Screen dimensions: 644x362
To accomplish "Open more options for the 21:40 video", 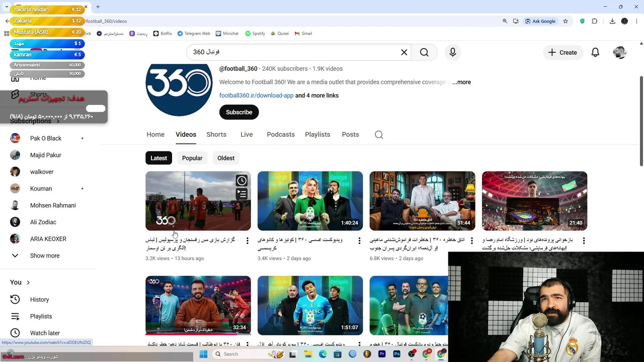I will (584, 241).
